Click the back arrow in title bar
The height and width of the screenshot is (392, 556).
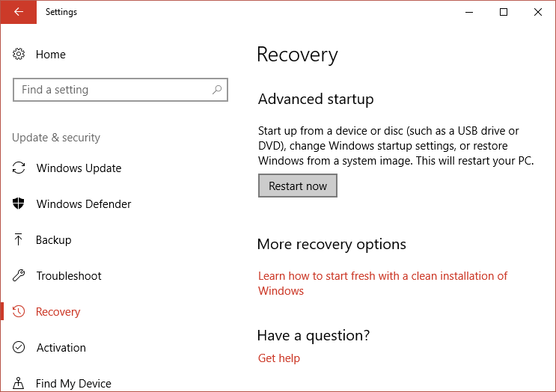18,12
